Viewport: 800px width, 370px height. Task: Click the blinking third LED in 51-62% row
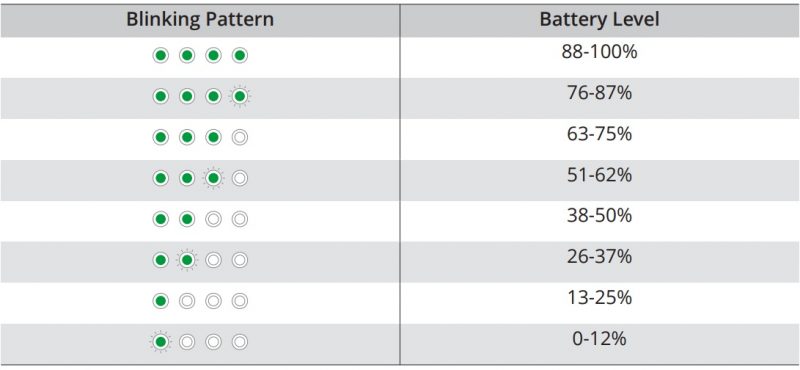[213, 178]
